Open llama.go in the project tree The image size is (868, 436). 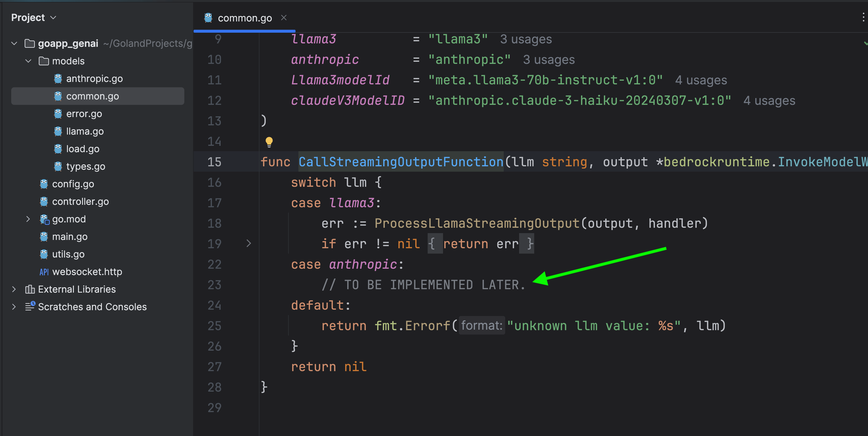point(85,131)
